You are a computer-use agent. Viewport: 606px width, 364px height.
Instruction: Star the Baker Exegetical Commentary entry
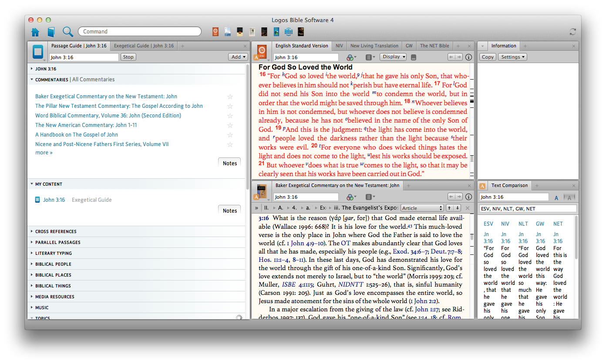(230, 97)
